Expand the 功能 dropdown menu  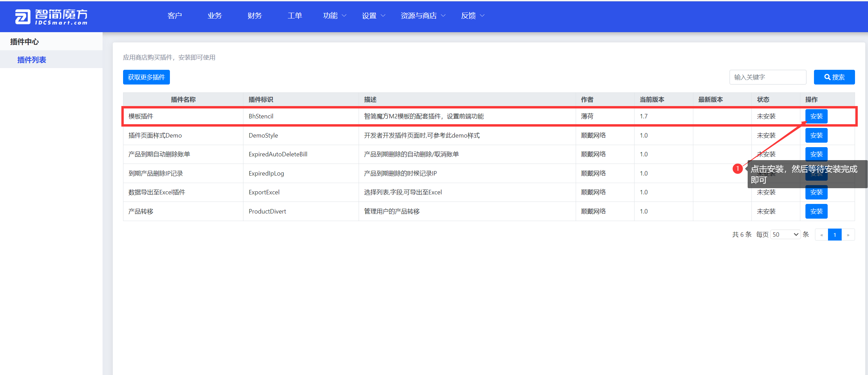(335, 16)
